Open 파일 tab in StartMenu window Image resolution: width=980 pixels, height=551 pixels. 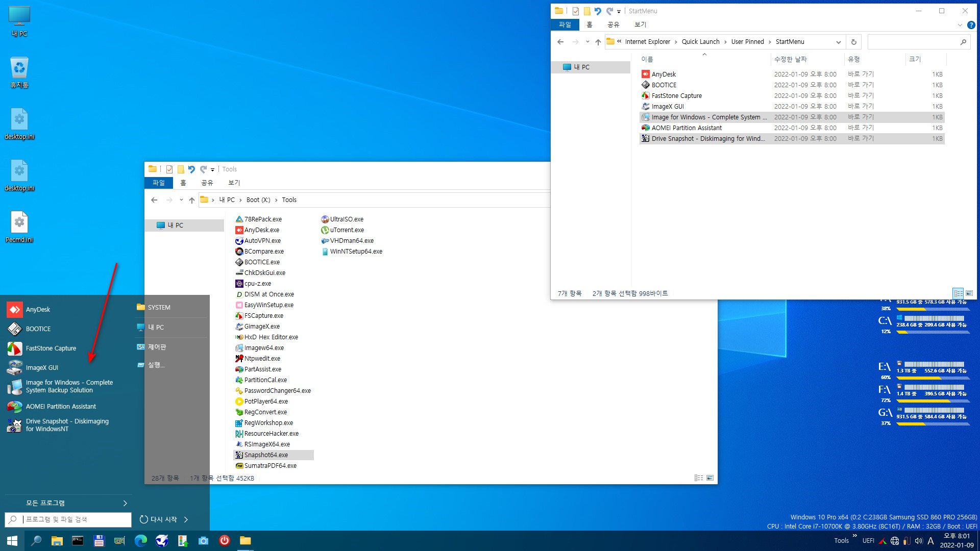click(x=565, y=24)
